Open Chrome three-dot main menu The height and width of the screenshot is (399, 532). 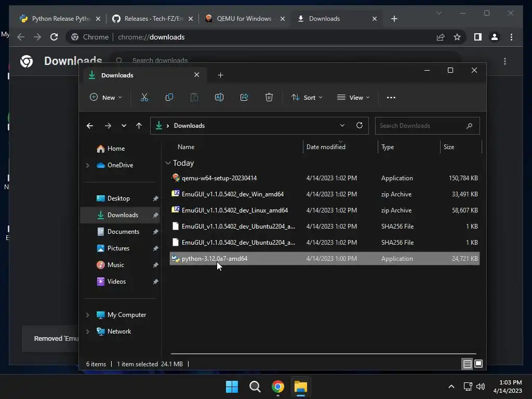point(511,37)
